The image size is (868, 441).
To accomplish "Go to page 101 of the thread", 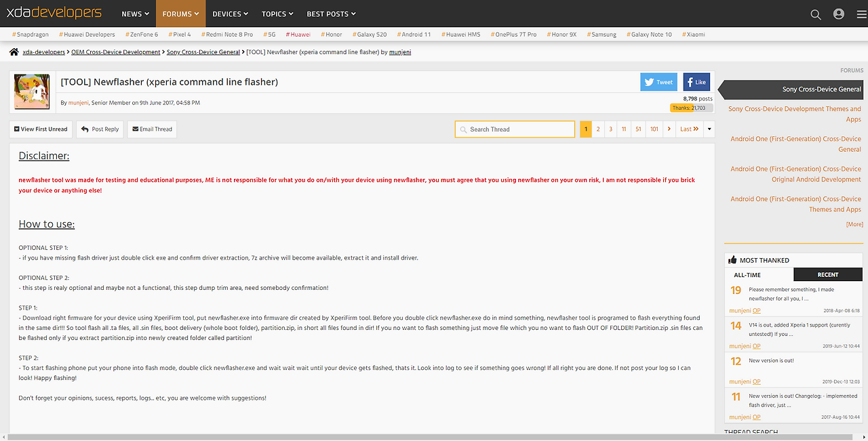I will tap(654, 129).
